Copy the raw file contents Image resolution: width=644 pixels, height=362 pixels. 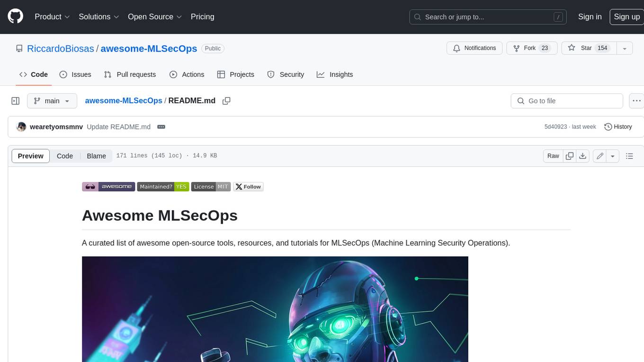[x=570, y=156]
